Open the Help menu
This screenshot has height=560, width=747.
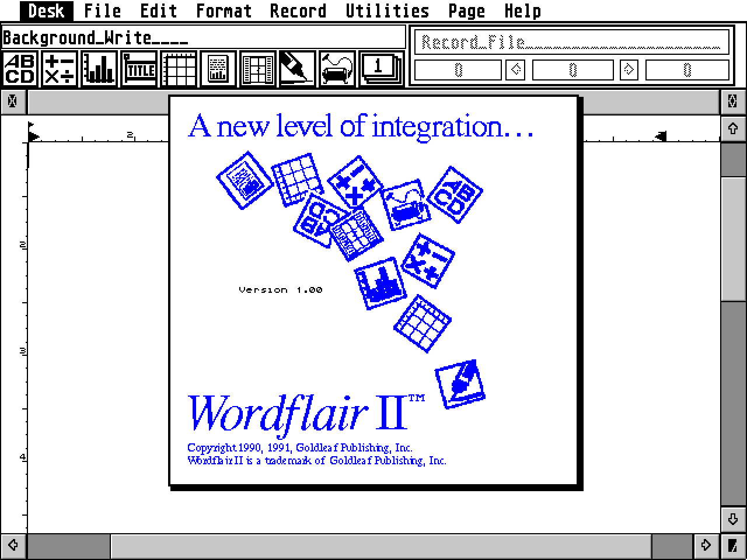click(522, 10)
